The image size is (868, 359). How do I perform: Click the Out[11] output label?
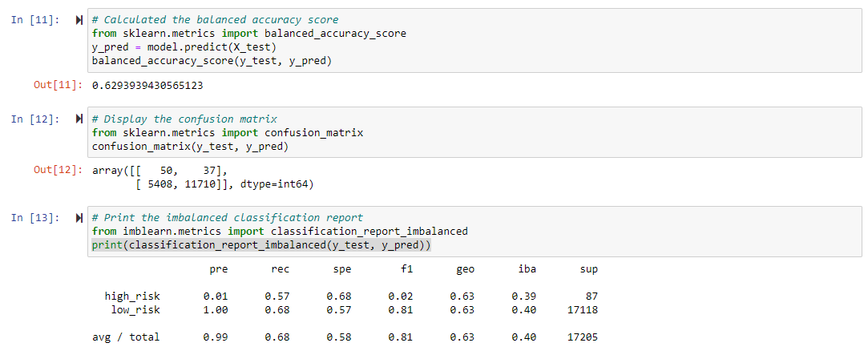pyautogui.click(x=59, y=85)
